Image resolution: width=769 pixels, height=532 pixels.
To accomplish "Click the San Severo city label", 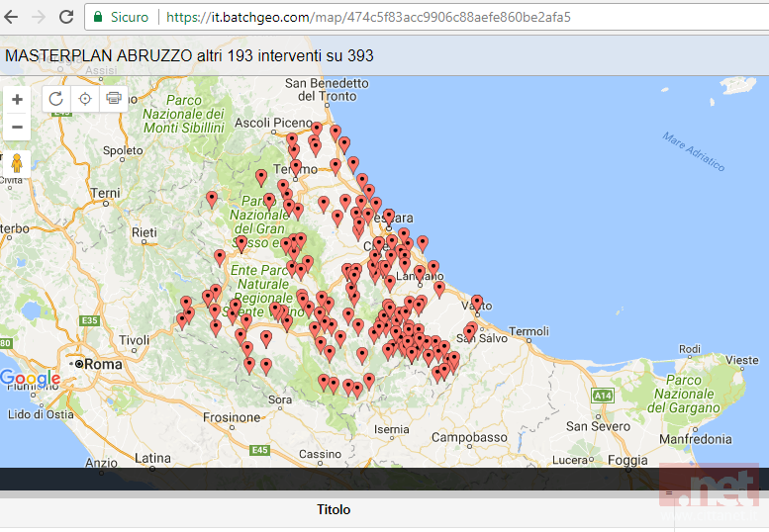I will tap(598, 426).
